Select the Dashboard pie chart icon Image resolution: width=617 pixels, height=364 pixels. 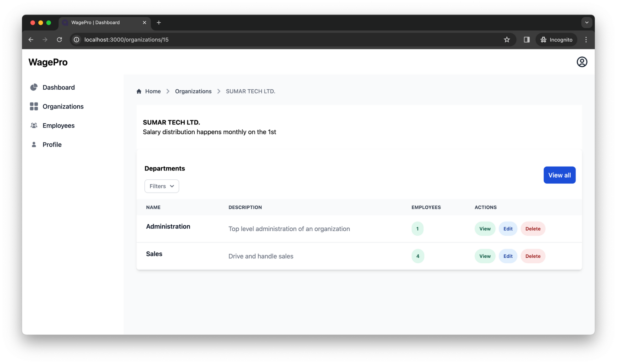point(34,87)
